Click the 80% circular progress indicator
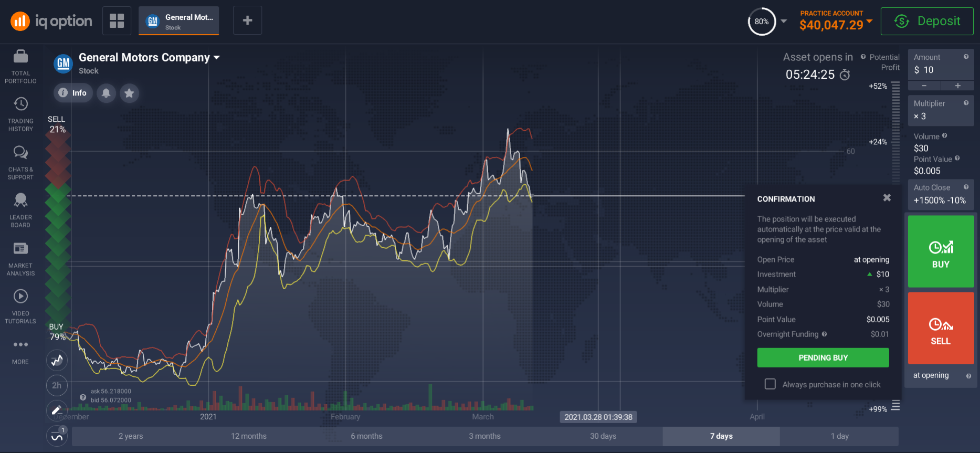The image size is (980, 453). click(x=762, y=22)
